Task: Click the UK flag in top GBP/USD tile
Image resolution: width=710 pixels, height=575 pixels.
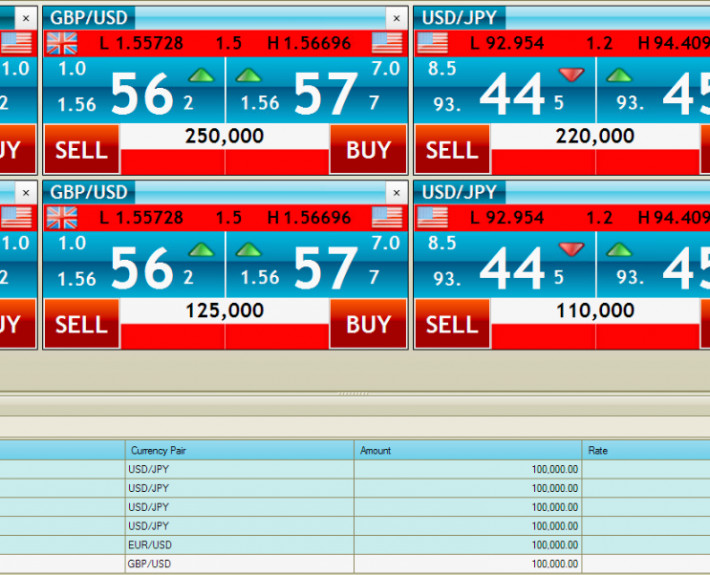Action: 62,43
